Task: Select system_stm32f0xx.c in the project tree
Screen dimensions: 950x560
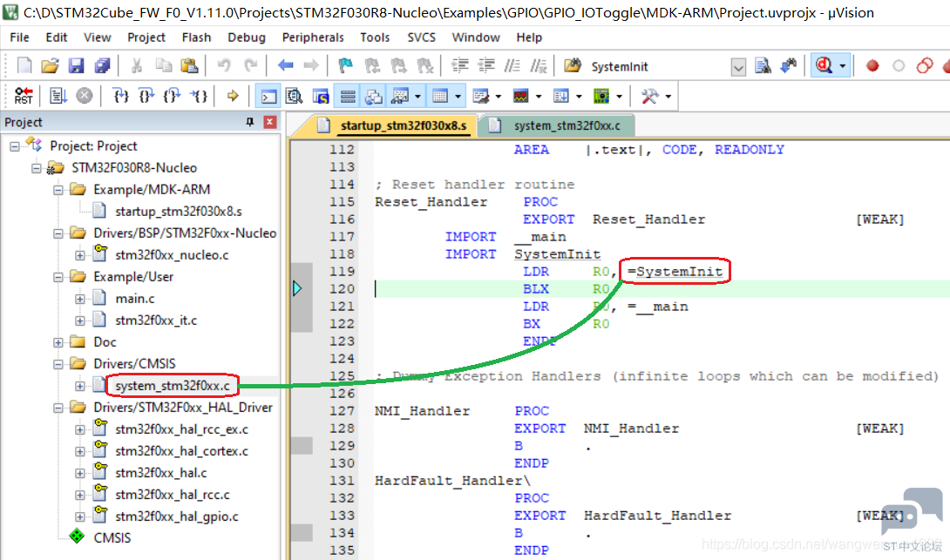Action: (173, 386)
